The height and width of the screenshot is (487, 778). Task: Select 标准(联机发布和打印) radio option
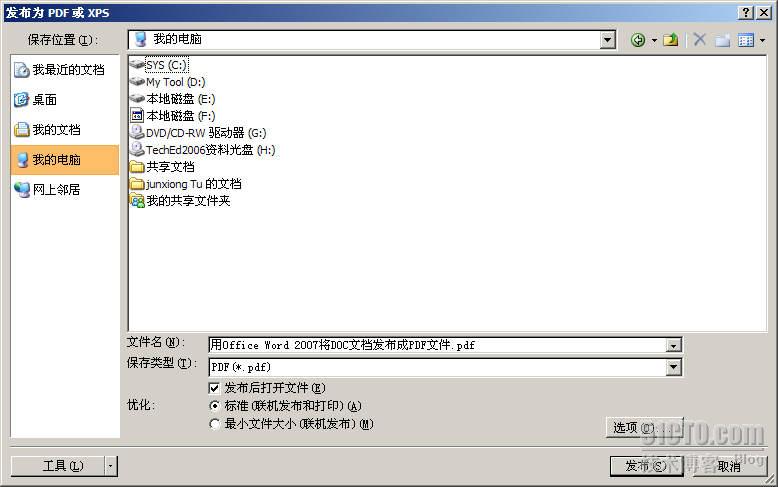[214, 406]
